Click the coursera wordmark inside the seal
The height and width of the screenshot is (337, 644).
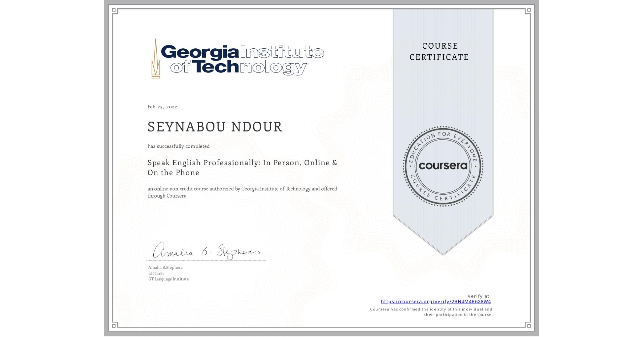click(x=443, y=166)
